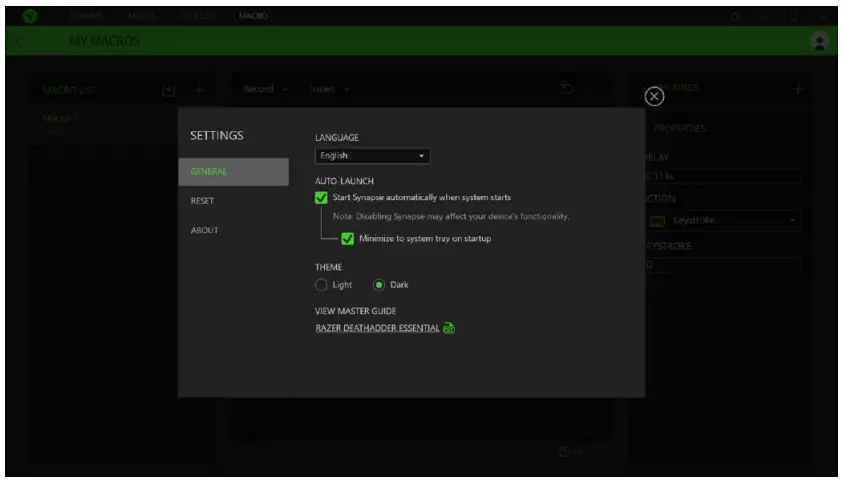
Task: Open the Macro tab in the top navigation
Action: point(253,16)
